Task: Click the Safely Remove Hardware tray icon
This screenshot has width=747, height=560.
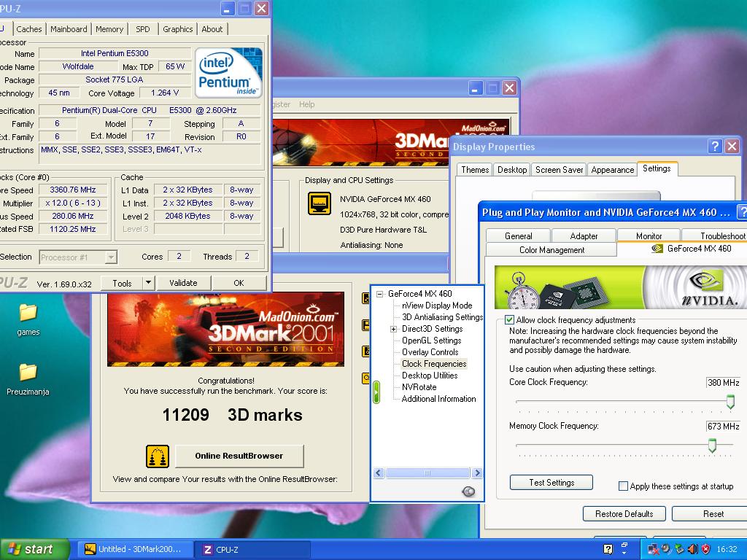Action: pyautogui.click(x=679, y=549)
